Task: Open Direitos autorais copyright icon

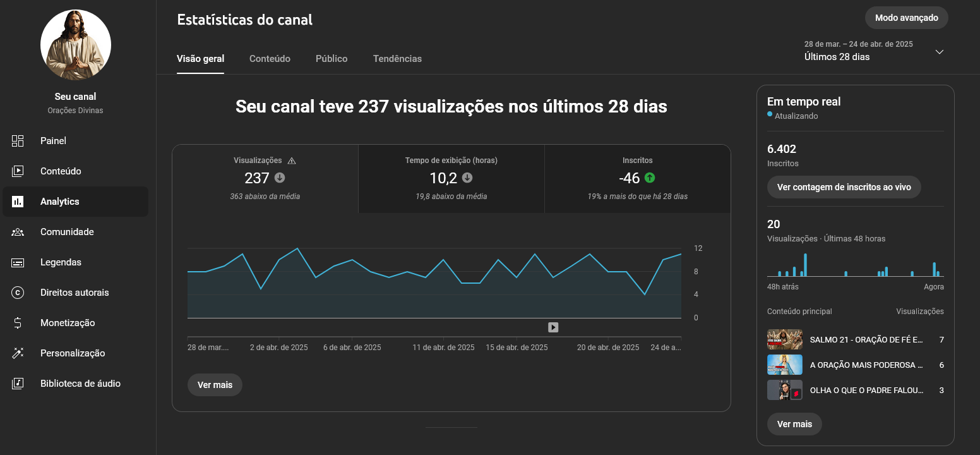Action: point(18,293)
